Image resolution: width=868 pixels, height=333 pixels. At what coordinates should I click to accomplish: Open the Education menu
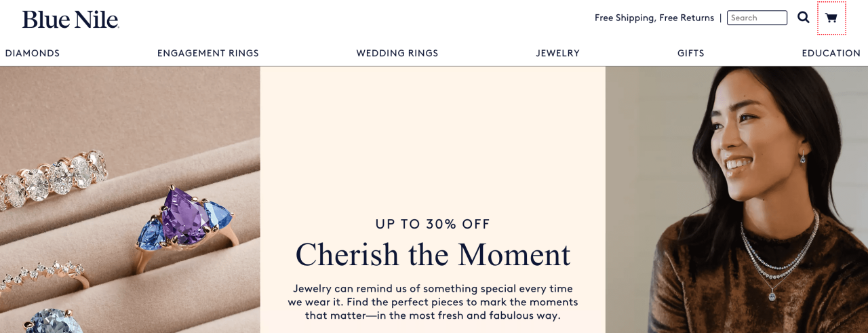click(x=831, y=53)
